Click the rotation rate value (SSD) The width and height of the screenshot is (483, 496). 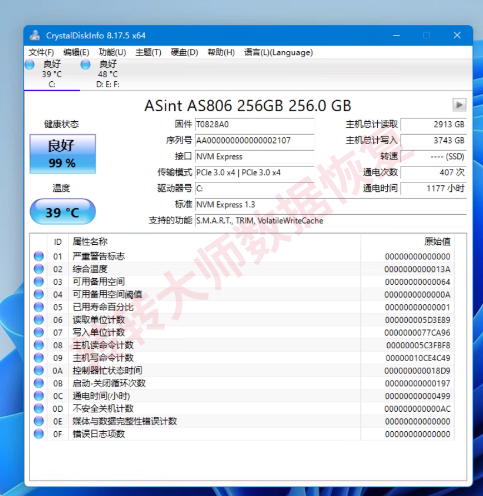click(433, 157)
